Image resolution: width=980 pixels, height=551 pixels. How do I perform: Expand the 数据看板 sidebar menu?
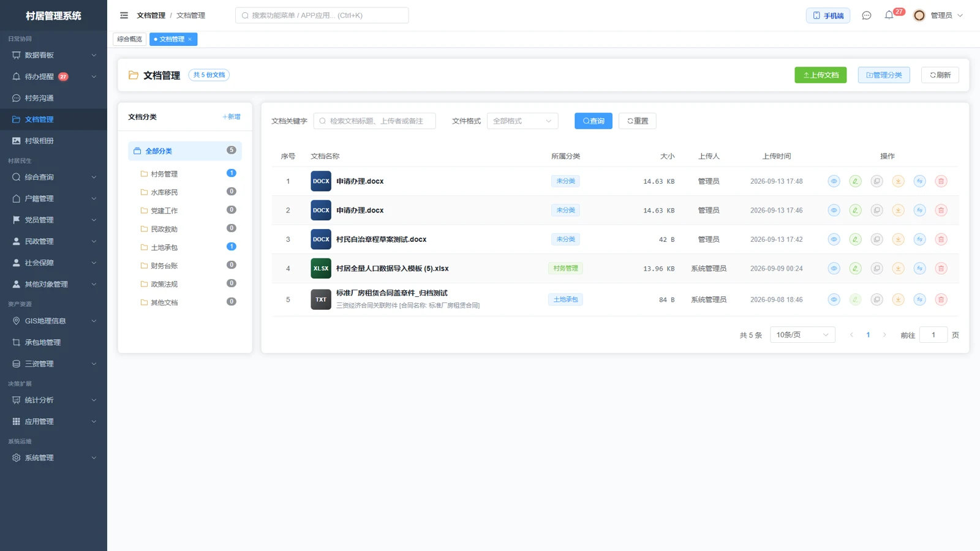click(x=53, y=55)
